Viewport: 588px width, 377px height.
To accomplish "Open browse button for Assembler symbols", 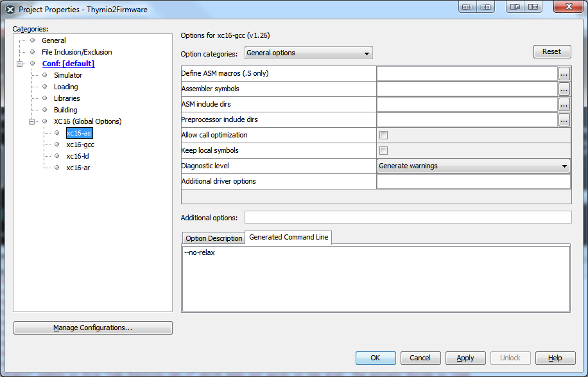I will (564, 89).
